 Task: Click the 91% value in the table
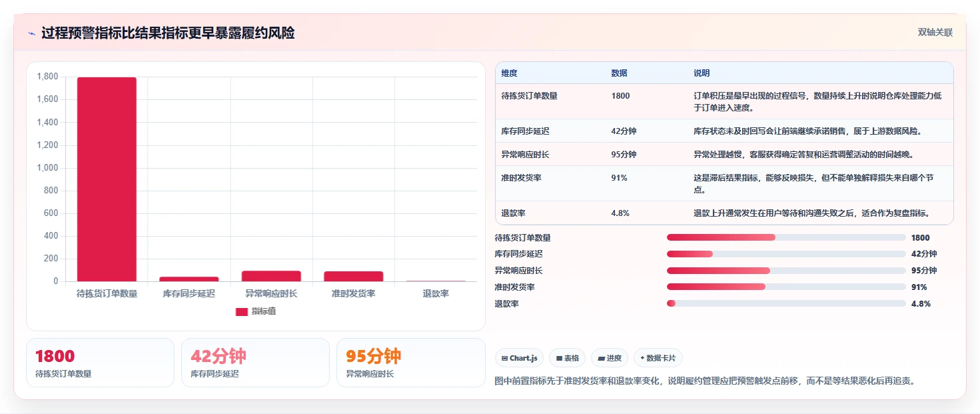click(x=619, y=178)
